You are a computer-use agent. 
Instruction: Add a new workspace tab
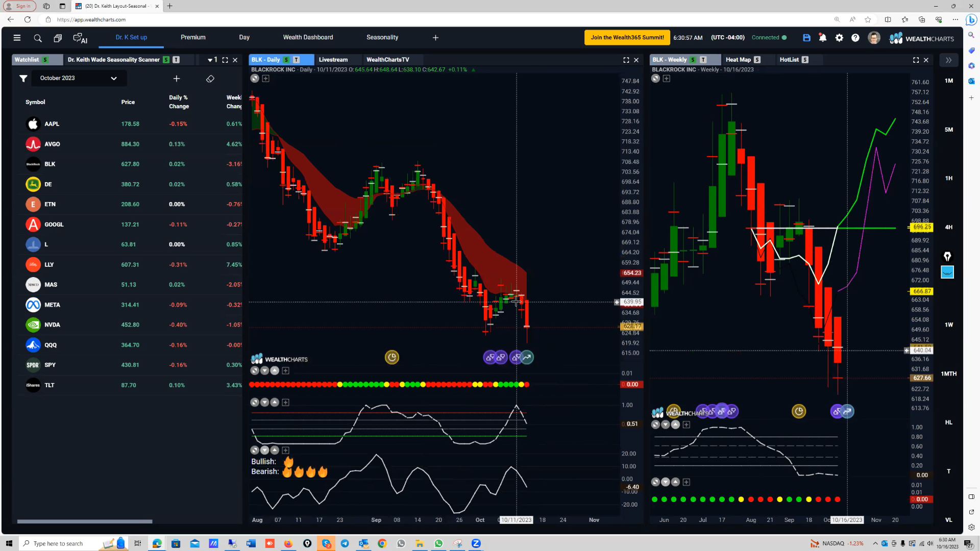[435, 38]
